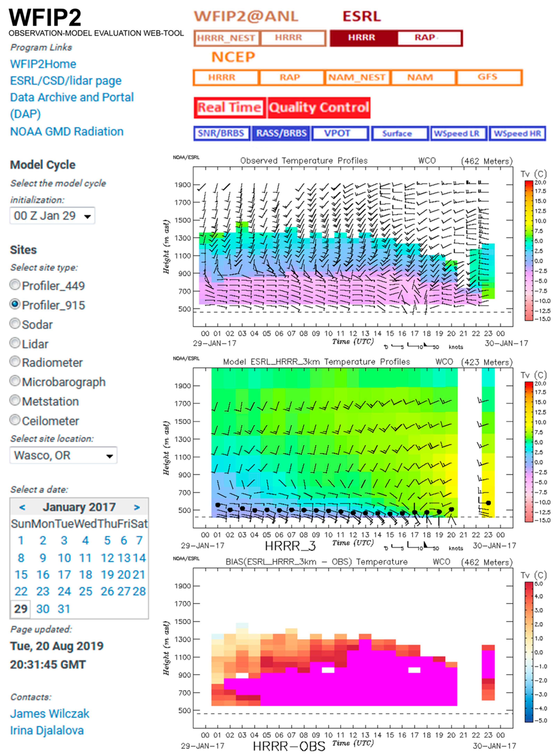Open the WFIP2Home link
The height and width of the screenshot is (756, 557).
(43, 64)
